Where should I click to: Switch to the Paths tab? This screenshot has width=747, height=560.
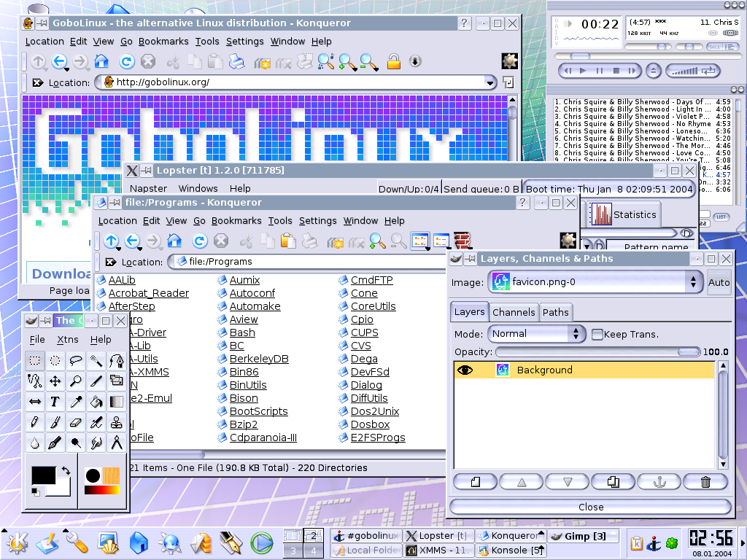coord(555,312)
